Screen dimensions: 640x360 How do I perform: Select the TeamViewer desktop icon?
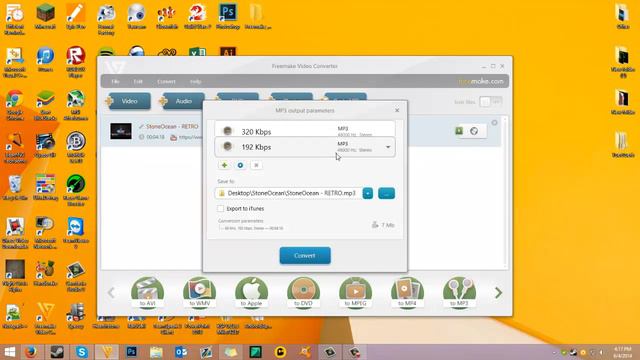pyautogui.click(x=76, y=233)
